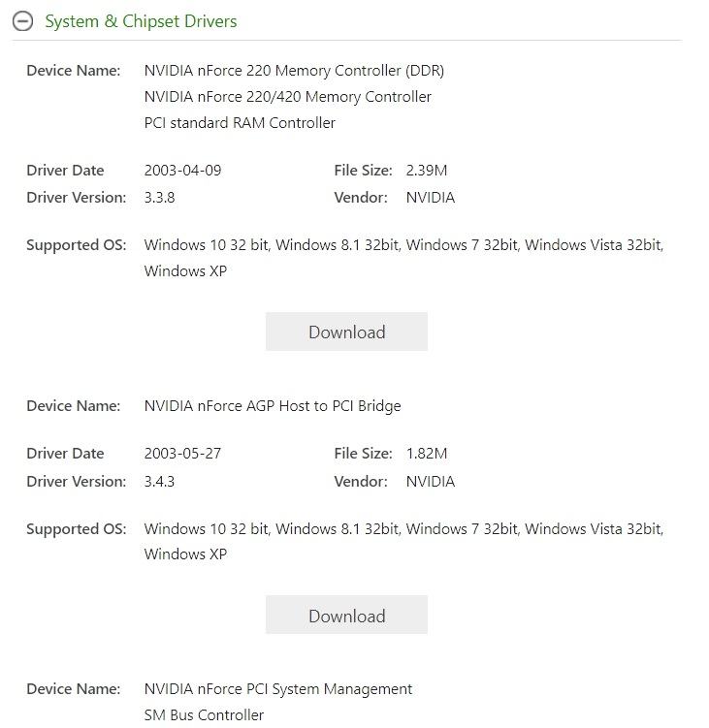The height and width of the screenshot is (728, 709).
Task: Click the 1.82M file size value
Action: coord(427,454)
